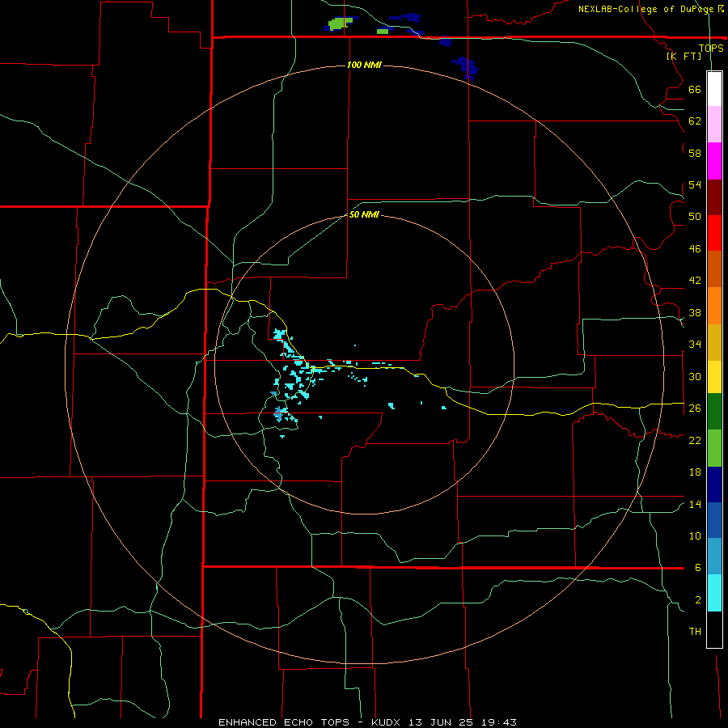The image size is (728, 728).
Task: Click the dark green 26 kft legend swatch
Action: [x=714, y=412]
